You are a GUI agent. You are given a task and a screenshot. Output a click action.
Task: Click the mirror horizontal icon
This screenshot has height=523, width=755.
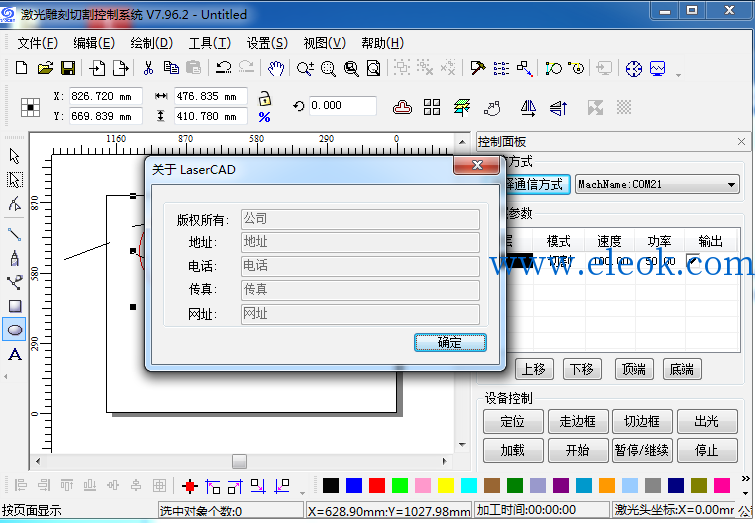(528, 107)
